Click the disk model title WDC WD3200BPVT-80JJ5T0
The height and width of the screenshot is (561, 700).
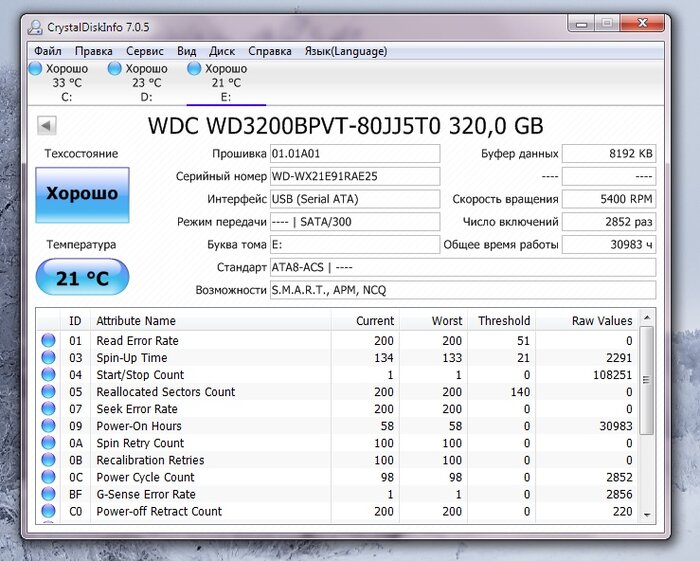click(x=294, y=126)
